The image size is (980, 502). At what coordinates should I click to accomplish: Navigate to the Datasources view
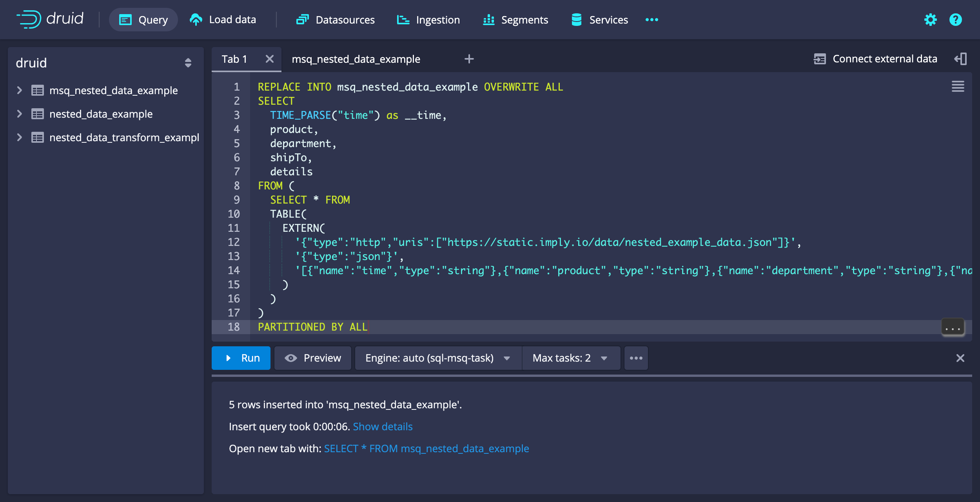(335, 20)
